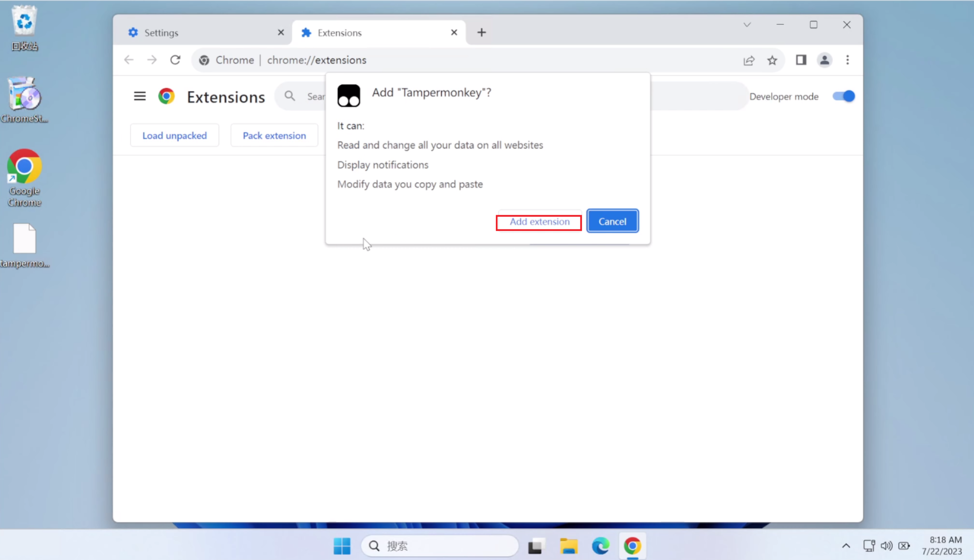Open the Extensions hamburger menu
The width and height of the screenshot is (974, 560).
coord(140,96)
